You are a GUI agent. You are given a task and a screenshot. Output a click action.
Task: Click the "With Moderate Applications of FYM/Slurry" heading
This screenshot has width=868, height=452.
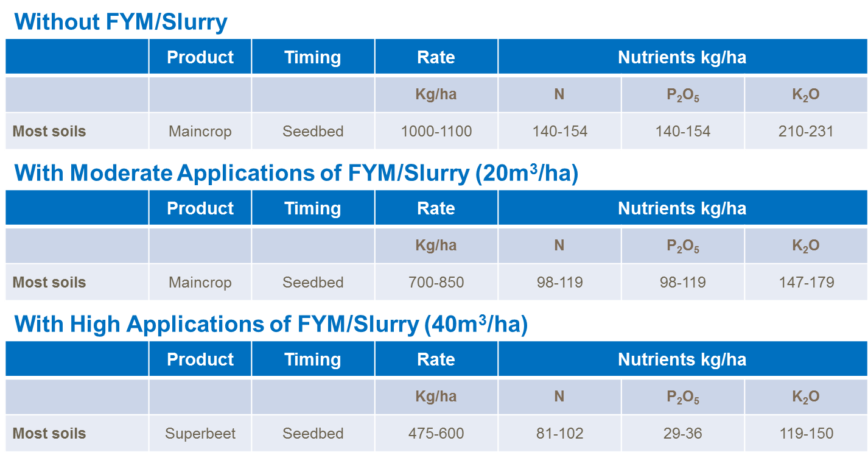click(296, 174)
